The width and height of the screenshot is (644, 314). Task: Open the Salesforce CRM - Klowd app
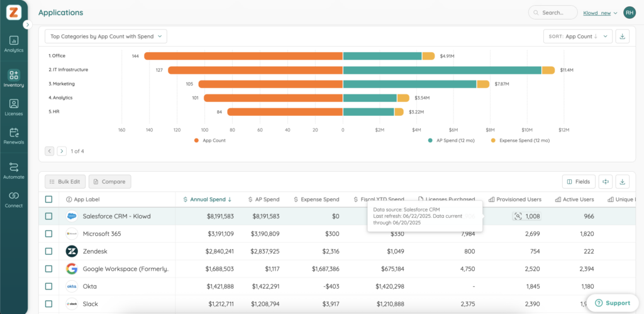click(116, 216)
